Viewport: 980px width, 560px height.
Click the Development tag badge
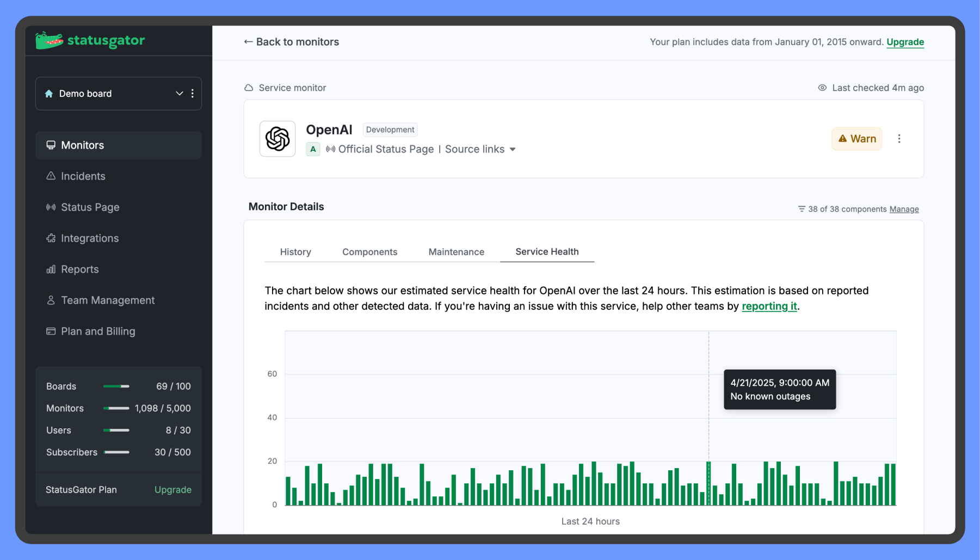tap(390, 130)
